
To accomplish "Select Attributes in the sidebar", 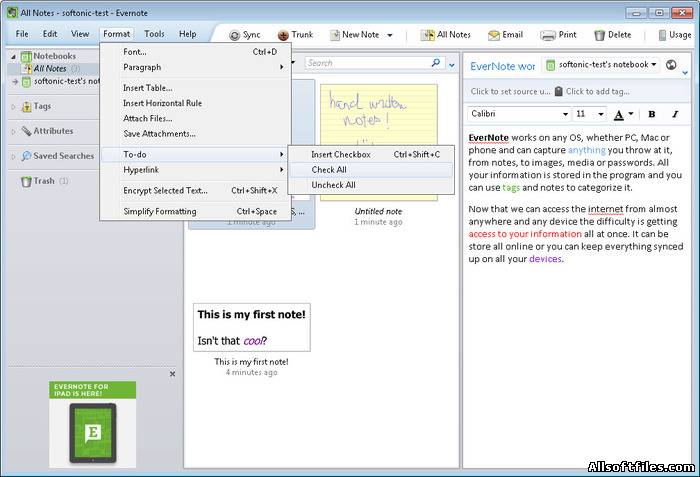I will click(53, 131).
